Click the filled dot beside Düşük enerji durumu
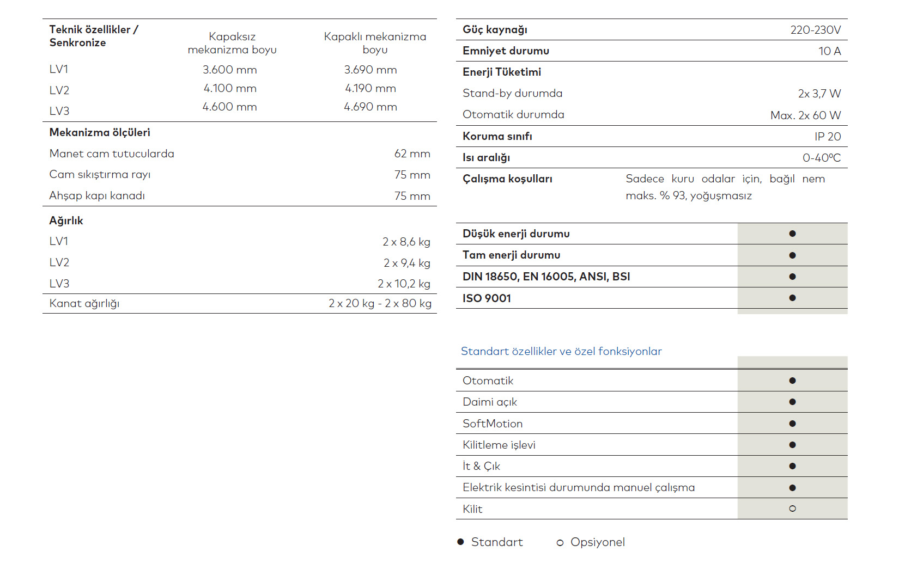The image size is (917, 588). 792,234
